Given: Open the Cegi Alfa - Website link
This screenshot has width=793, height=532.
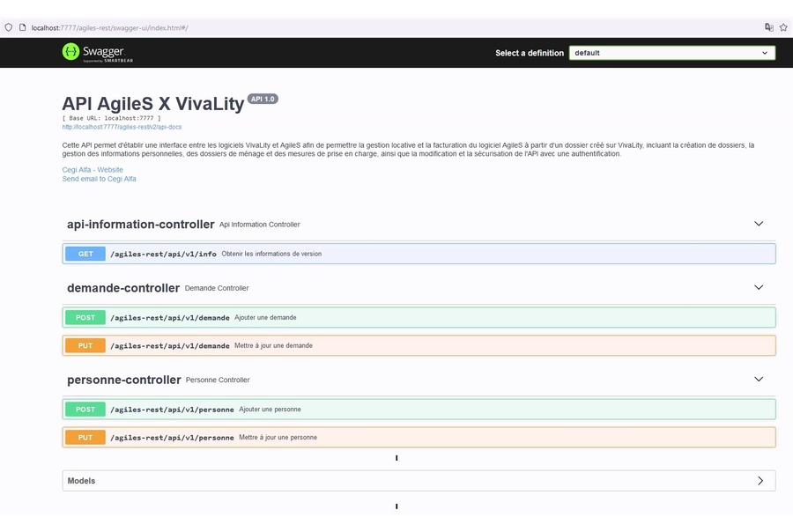Looking at the screenshot, I should 93,170.
